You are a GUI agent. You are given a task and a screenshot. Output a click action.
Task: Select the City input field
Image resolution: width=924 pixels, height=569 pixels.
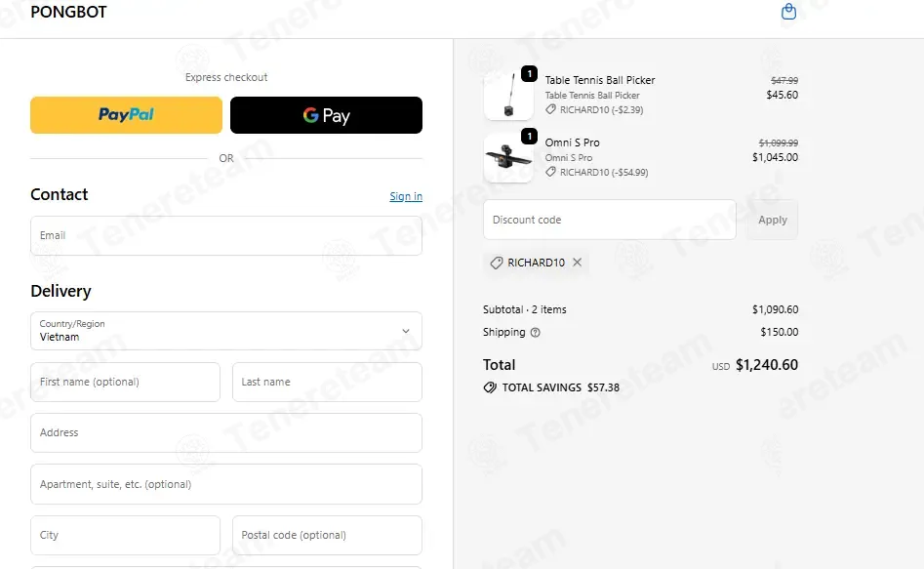125,536
